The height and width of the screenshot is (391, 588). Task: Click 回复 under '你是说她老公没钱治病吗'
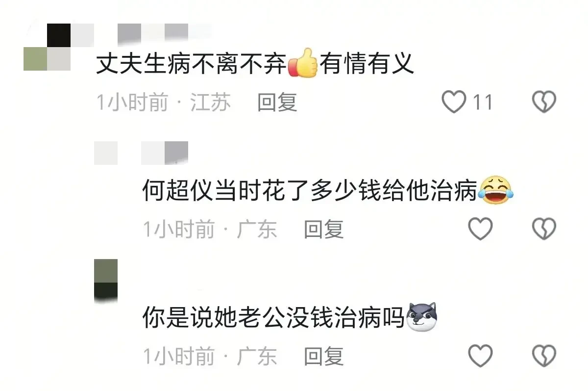[x=323, y=356]
